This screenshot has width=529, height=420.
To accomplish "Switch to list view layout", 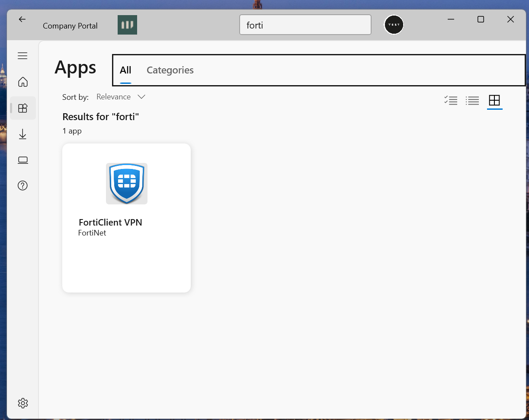I will [x=472, y=101].
